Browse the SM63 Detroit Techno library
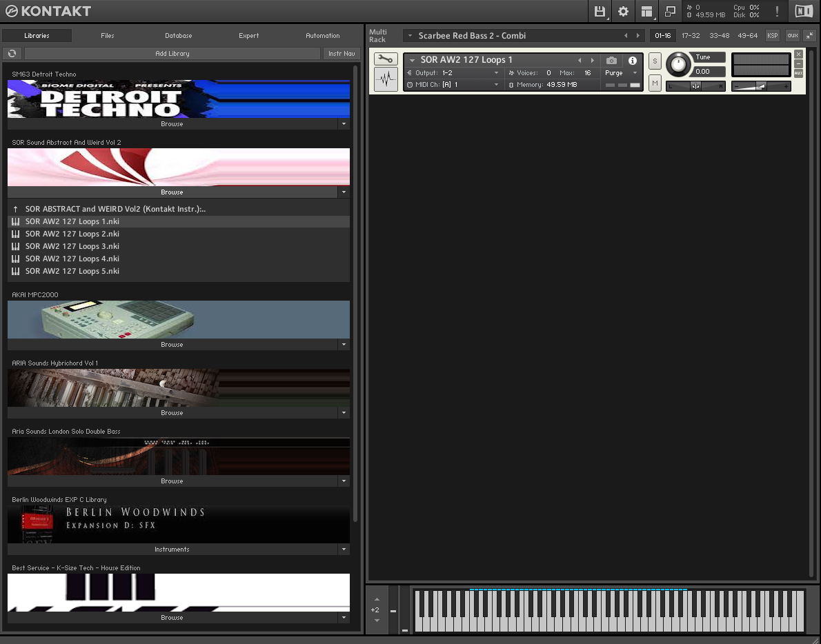Viewport: 821px width, 644px height. 172,124
